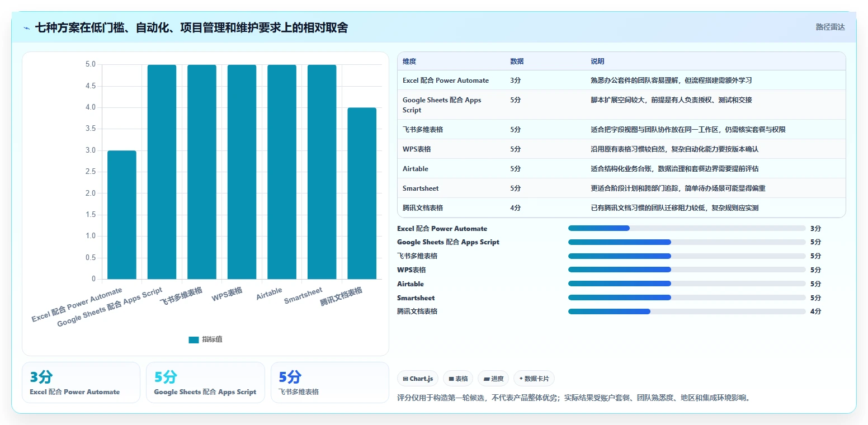Toggle the 指标值 legend swatch under the chart
This screenshot has height=425, width=868.
194,339
